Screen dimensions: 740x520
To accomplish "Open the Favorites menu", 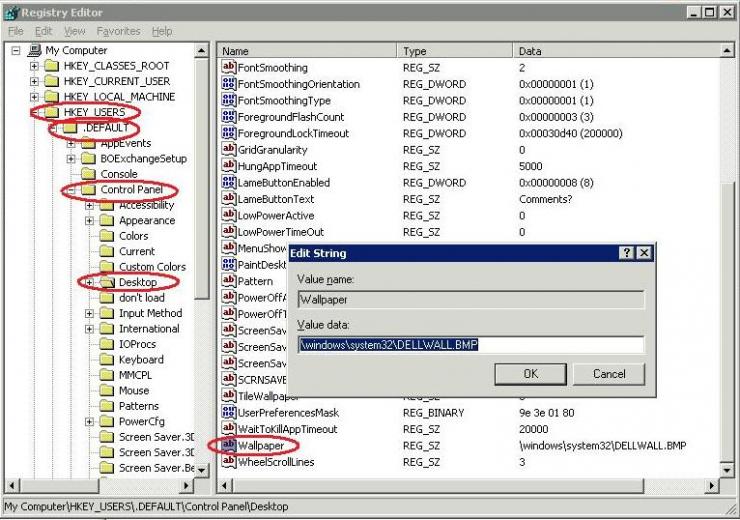I will tap(118, 31).
